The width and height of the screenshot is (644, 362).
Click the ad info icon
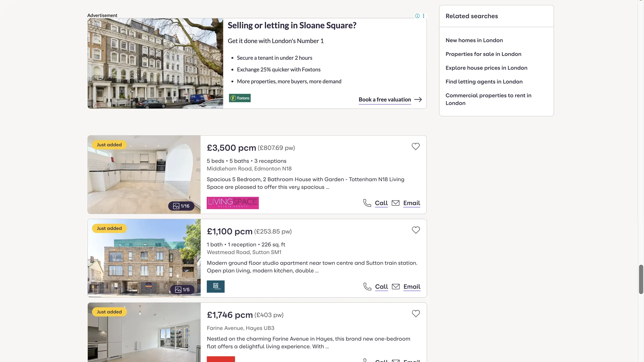417,16
